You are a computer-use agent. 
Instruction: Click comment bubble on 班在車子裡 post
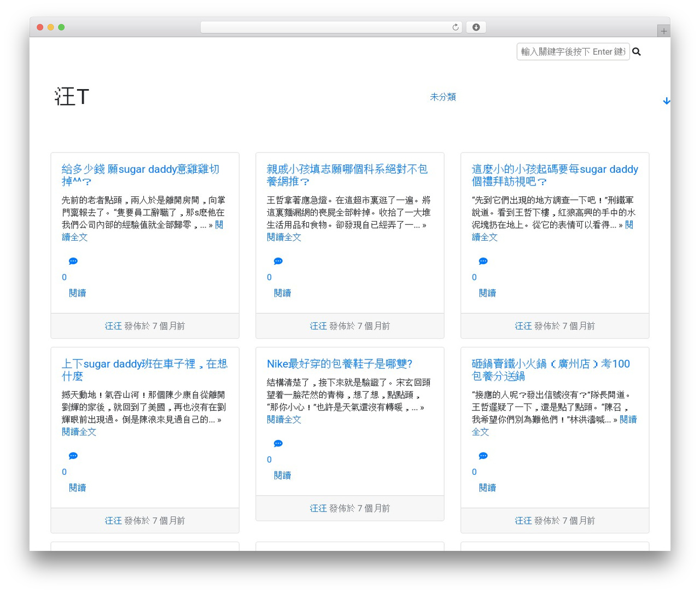pos(73,456)
